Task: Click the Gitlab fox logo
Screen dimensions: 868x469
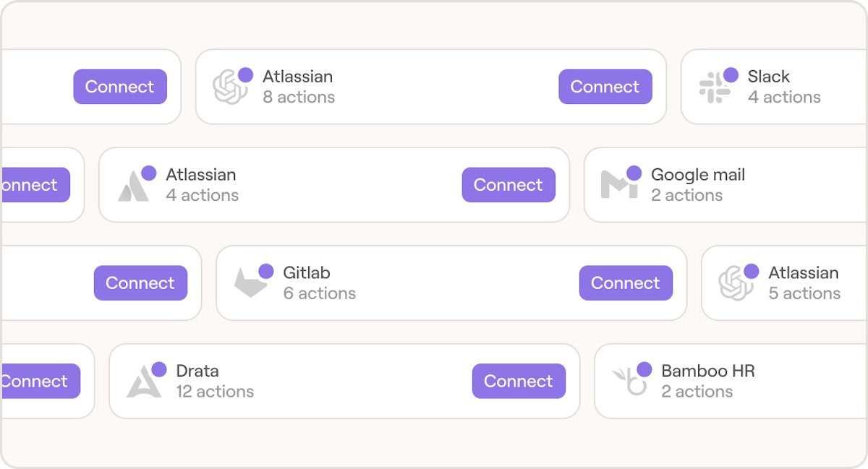Action: (x=250, y=283)
